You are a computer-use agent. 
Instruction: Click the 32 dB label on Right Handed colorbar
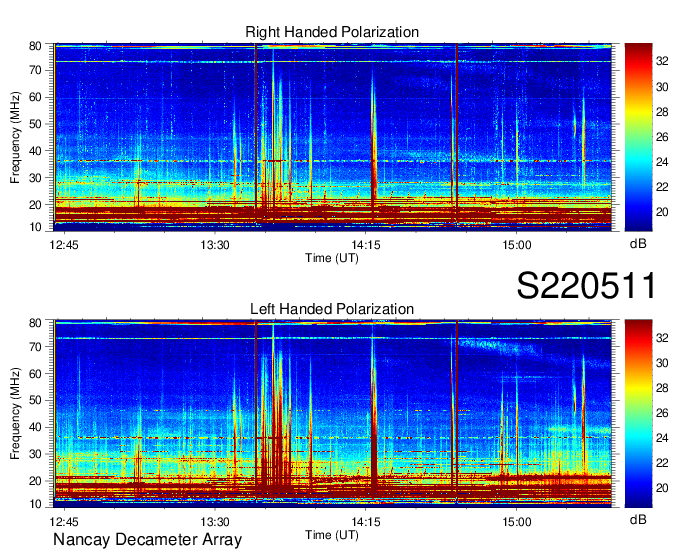pyautogui.click(x=662, y=61)
